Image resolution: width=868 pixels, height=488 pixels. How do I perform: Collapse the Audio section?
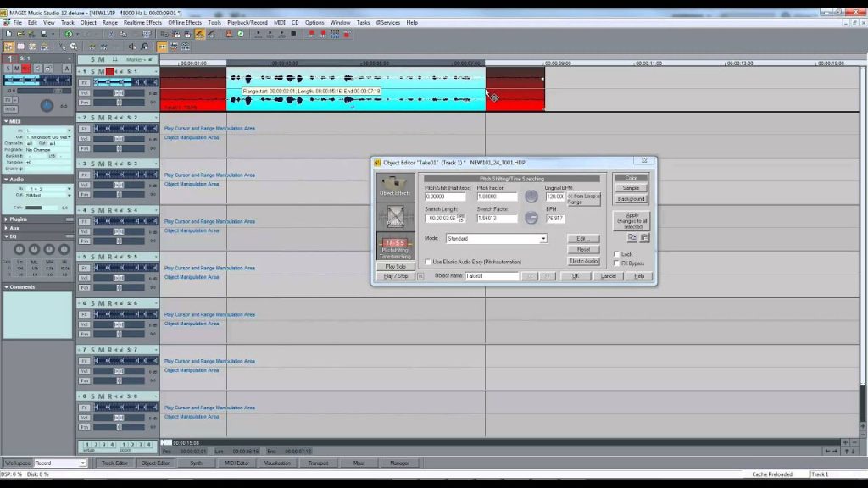[6, 180]
